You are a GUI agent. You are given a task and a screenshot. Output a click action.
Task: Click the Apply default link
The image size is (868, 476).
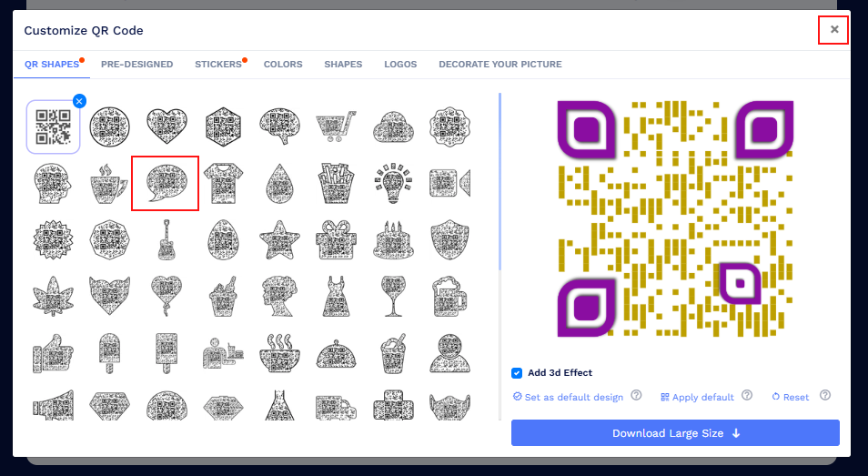698,397
